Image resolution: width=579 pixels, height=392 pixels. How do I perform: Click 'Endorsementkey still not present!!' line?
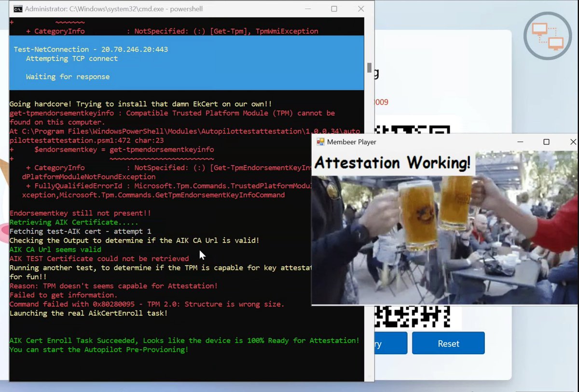click(x=81, y=213)
